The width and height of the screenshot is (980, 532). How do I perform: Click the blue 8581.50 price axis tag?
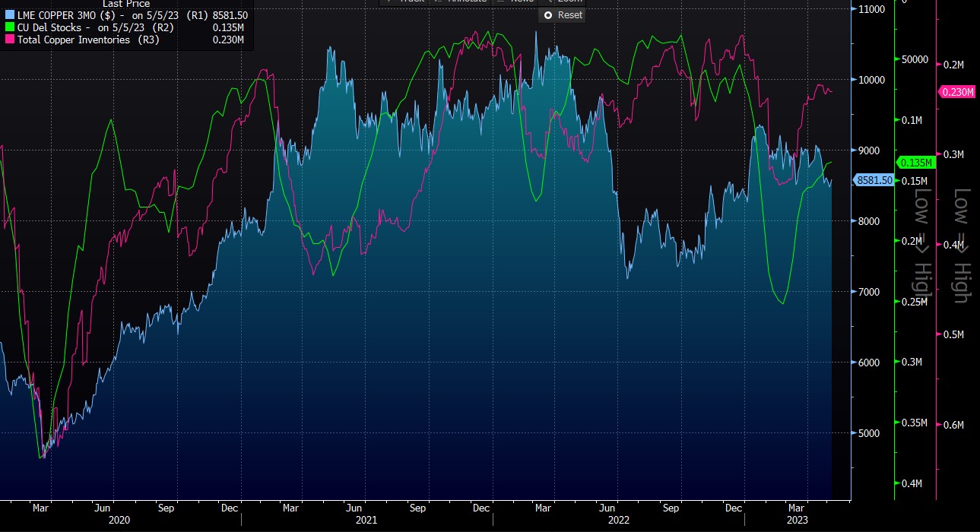pos(873,181)
